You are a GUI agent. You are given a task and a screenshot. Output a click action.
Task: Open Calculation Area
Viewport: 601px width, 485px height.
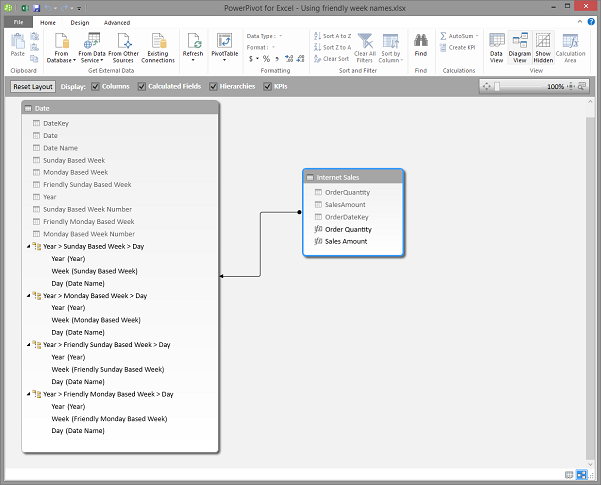pyautogui.click(x=570, y=48)
